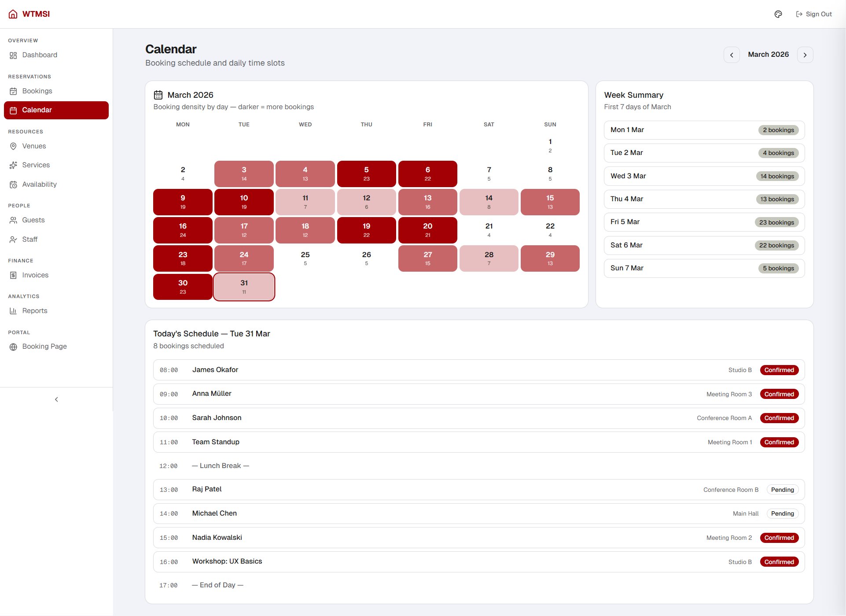Collapse the sidebar with the chevron
The height and width of the screenshot is (616, 846).
point(56,399)
